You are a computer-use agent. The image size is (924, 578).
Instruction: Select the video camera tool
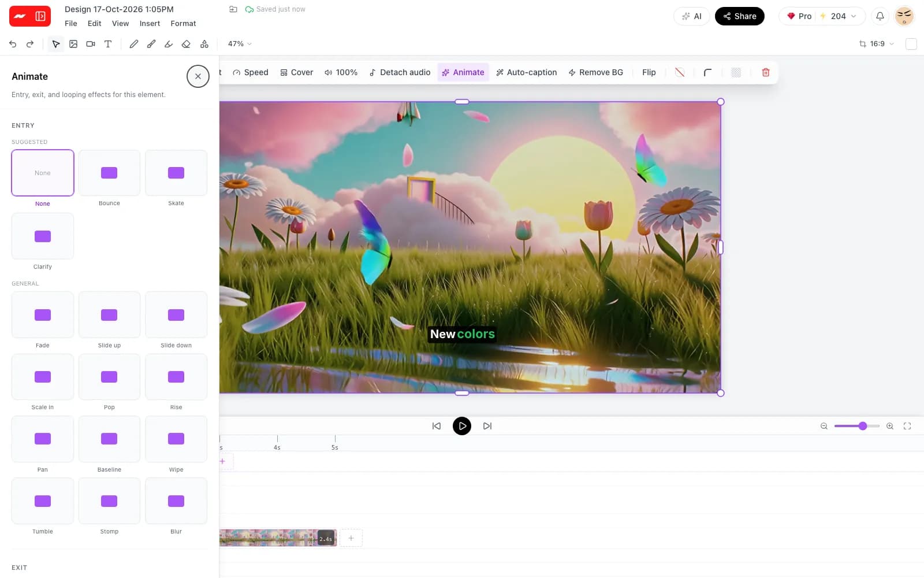coord(91,44)
